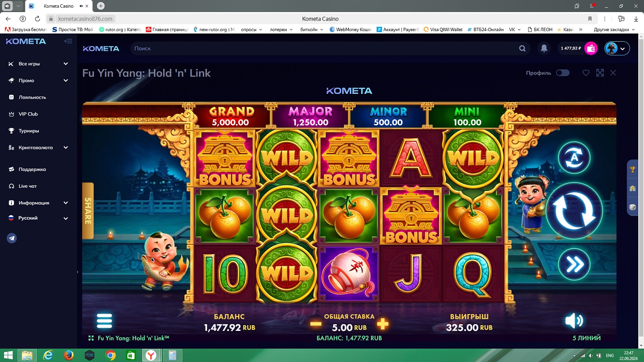Viewport: 644px width, 362px height.
Task: Open notifications bell icon
Action: pyautogui.click(x=544, y=48)
